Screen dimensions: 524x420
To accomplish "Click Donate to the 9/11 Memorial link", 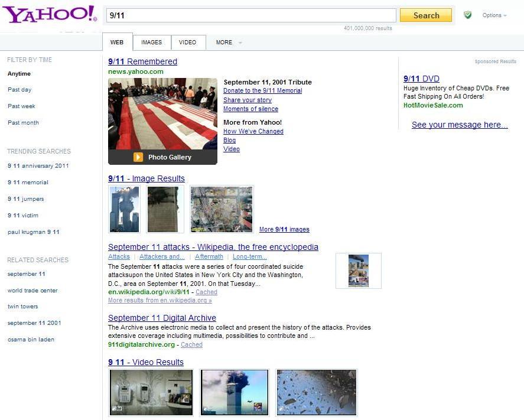I will 263,90.
